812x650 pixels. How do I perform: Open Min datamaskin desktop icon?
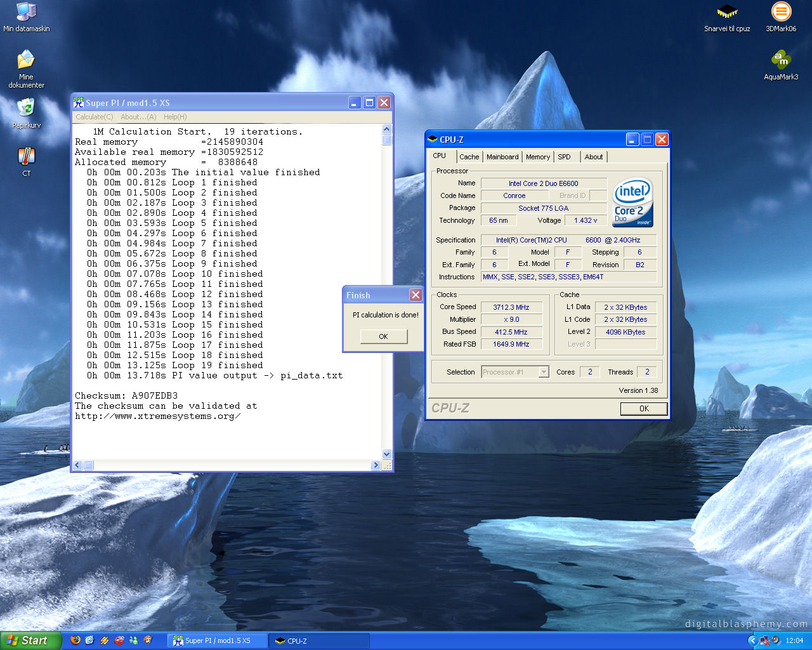pyautogui.click(x=26, y=11)
